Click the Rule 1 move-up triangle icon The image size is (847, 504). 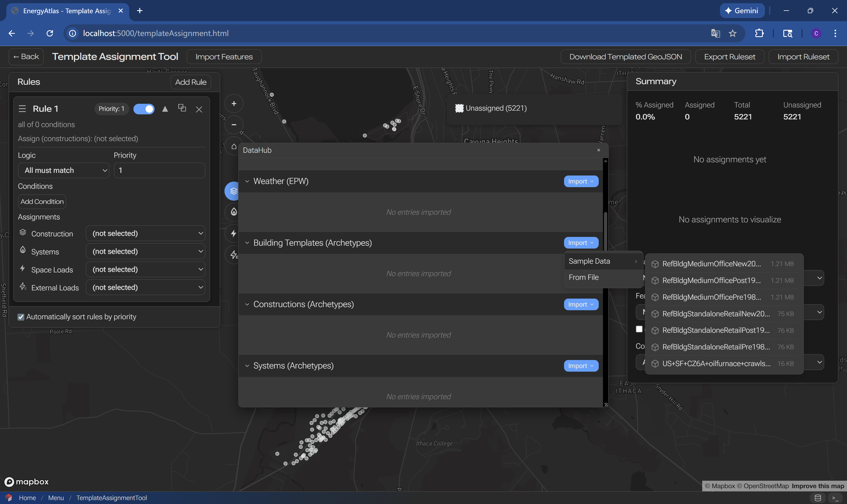click(165, 109)
